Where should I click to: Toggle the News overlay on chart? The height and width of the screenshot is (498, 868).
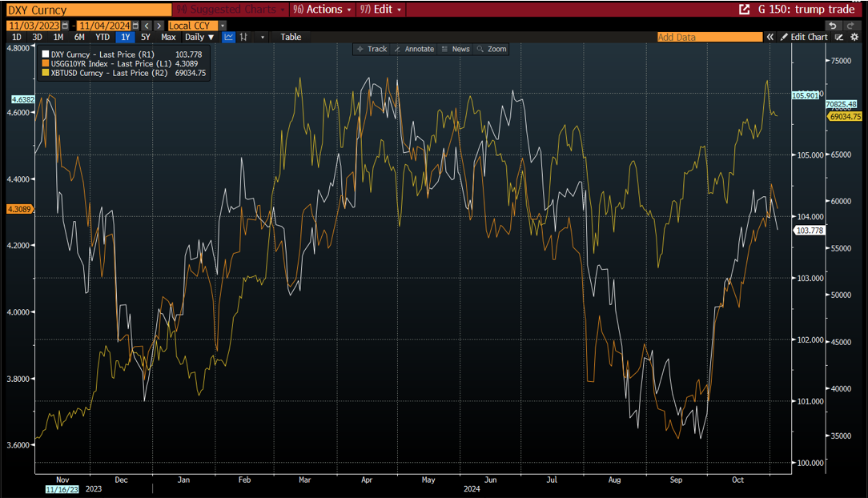[455, 49]
